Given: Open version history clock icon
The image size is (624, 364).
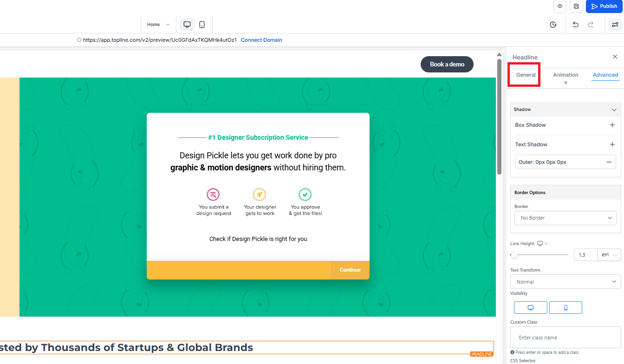Looking at the screenshot, I should click(x=553, y=25).
